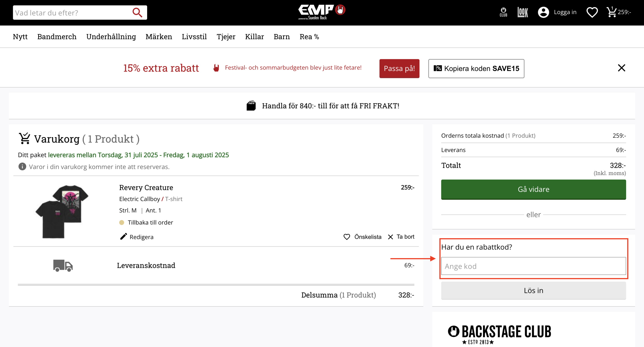This screenshot has width=644, height=347.
Task: Click the Redigera link text
Action: click(x=141, y=237)
